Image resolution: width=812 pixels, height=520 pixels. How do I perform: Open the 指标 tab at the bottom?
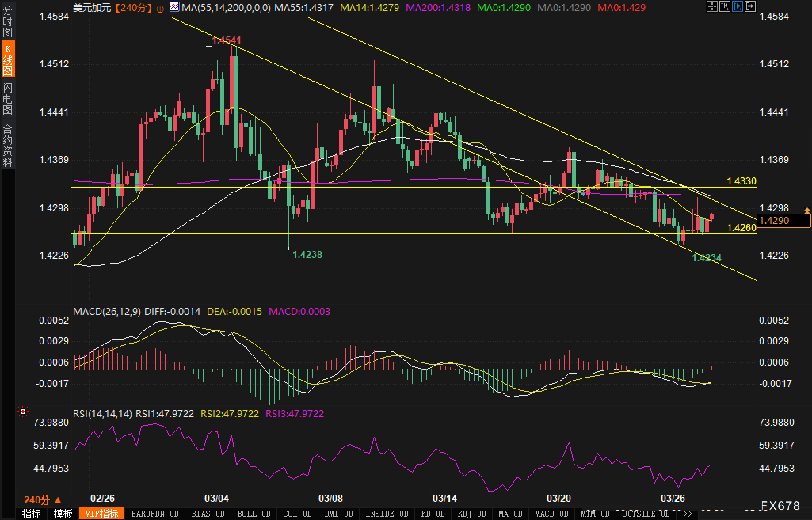coord(31,514)
